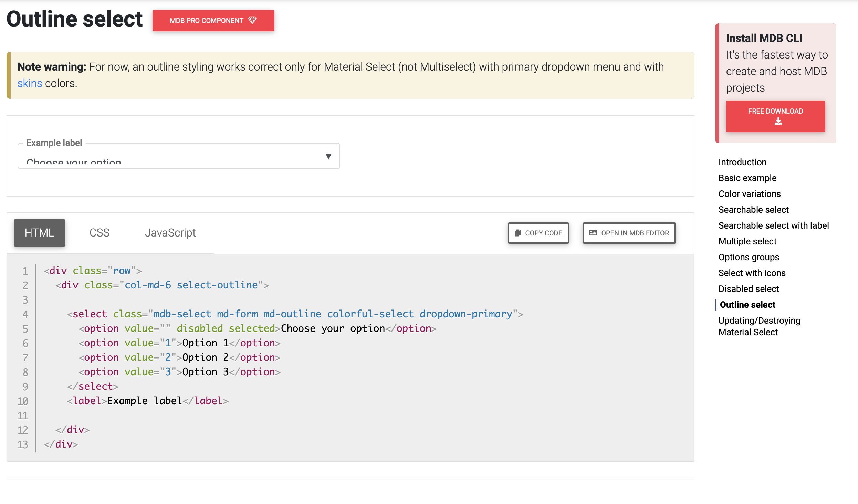Image resolution: width=858 pixels, height=504 pixels.
Task: Go to Introduction in the sidebar
Action: tap(742, 162)
